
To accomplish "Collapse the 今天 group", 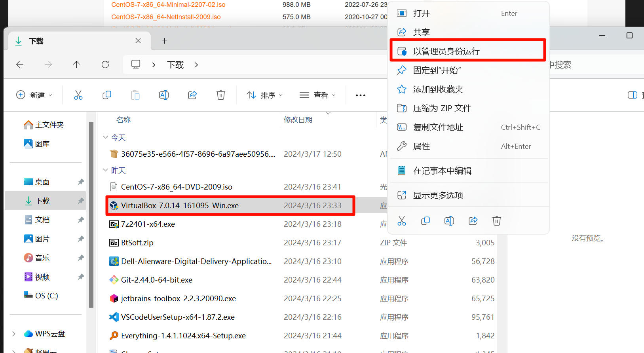I will 105,137.
